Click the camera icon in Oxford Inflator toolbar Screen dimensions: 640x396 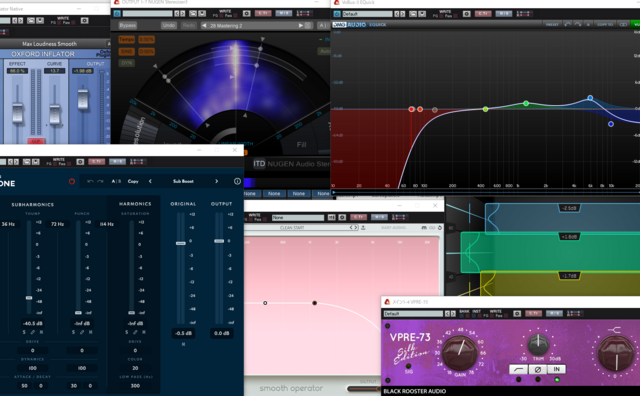(x=84, y=20)
